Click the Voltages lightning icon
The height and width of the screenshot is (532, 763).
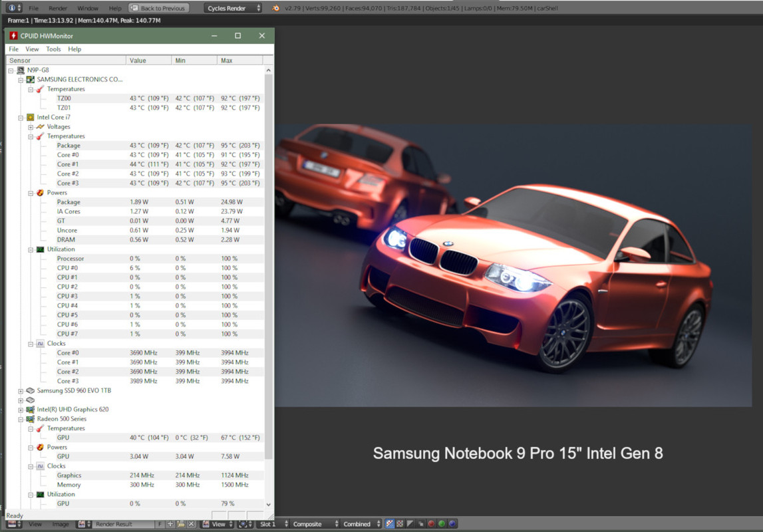point(41,126)
